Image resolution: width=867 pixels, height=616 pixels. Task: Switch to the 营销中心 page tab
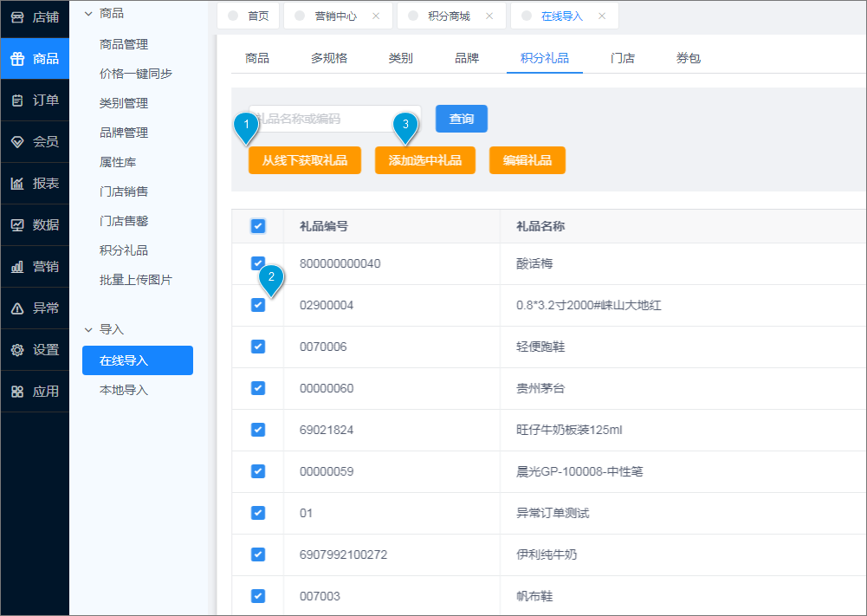(x=336, y=16)
